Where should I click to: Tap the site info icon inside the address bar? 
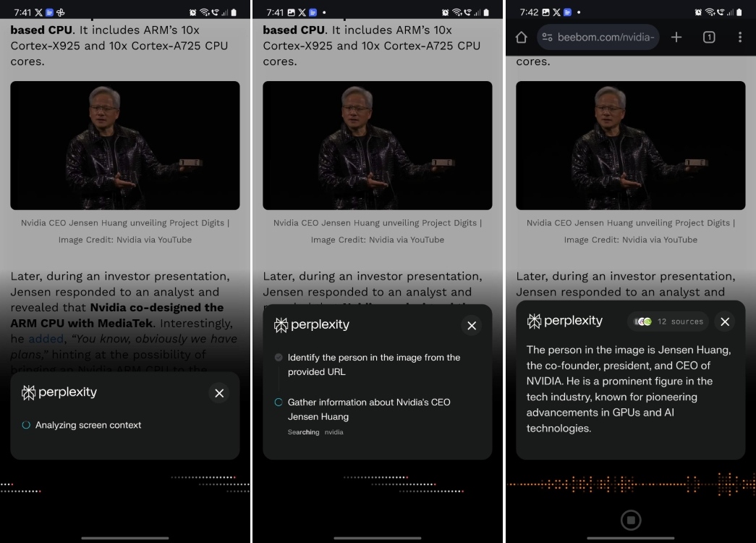(547, 37)
